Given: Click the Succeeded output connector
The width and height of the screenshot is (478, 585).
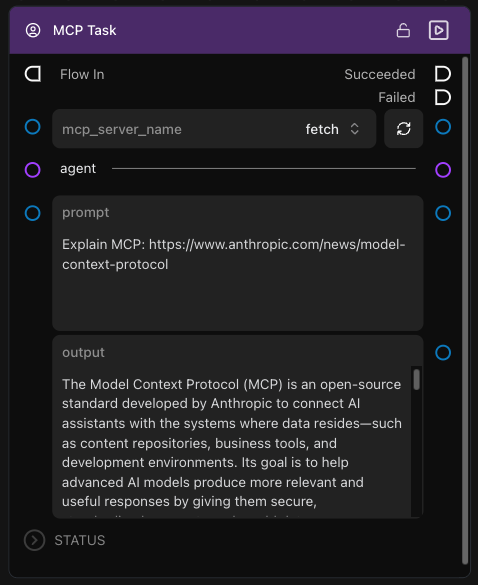Looking at the screenshot, I should tap(443, 74).
